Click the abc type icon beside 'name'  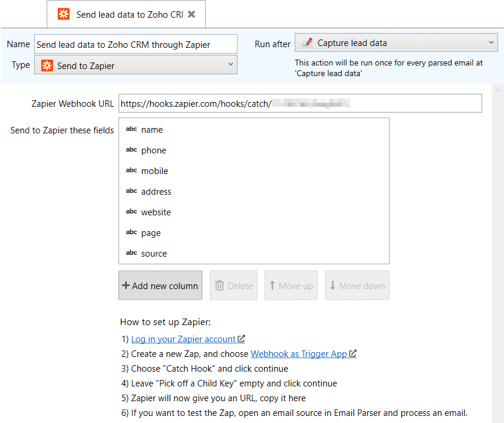tap(131, 129)
